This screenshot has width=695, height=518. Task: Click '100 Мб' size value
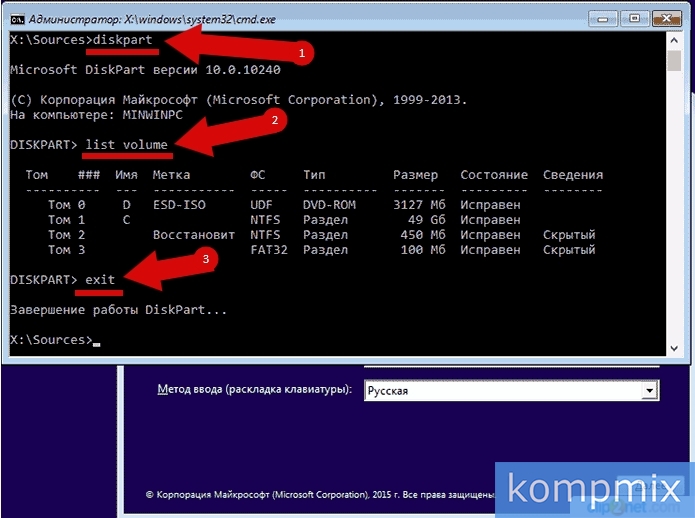click(423, 250)
